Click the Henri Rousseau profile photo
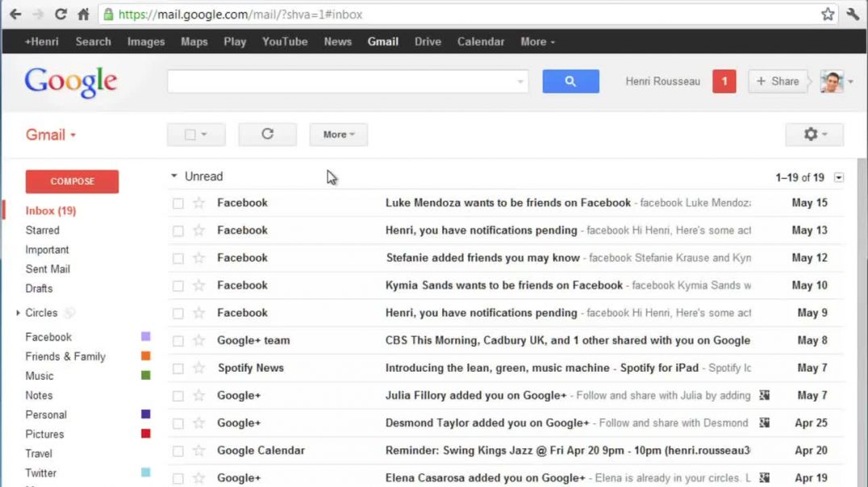The width and height of the screenshot is (868, 487). point(832,81)
